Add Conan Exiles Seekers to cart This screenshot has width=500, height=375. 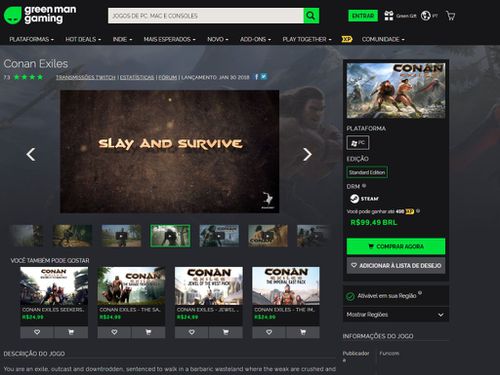71,332
